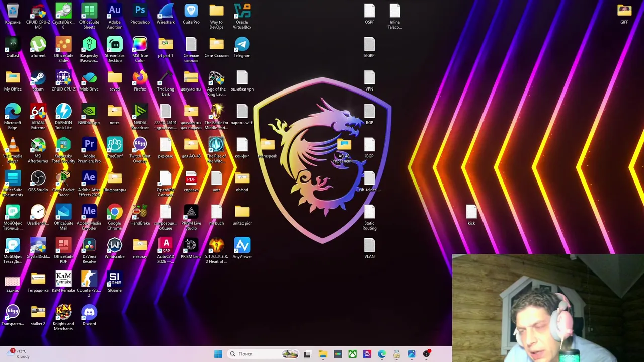Select the Cisco Packet Tracer icon
Viewport: 644px width, 362px height.
[x=63, y=184]
